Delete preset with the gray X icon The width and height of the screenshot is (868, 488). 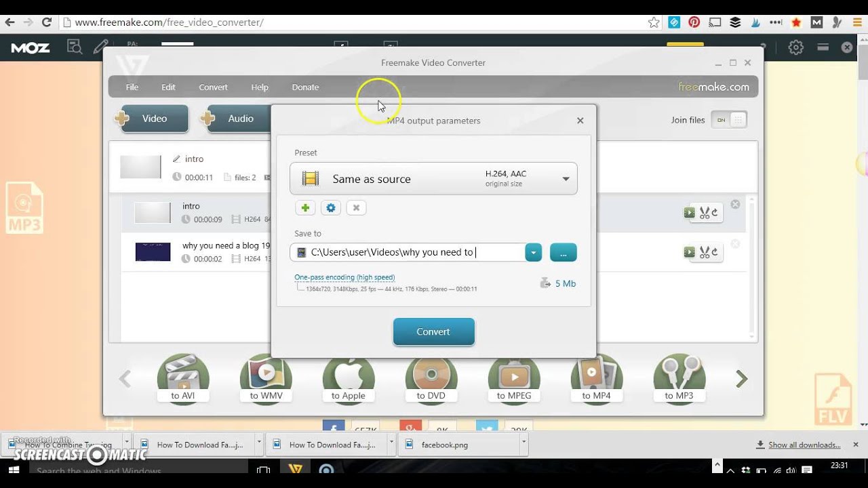coord(356,208)
